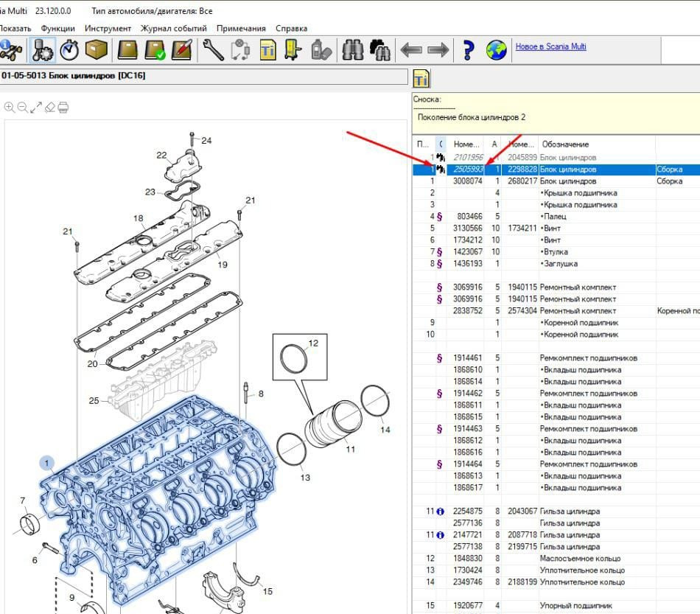
Task: Click the print icon above the diagram
Action: (63, 108)
